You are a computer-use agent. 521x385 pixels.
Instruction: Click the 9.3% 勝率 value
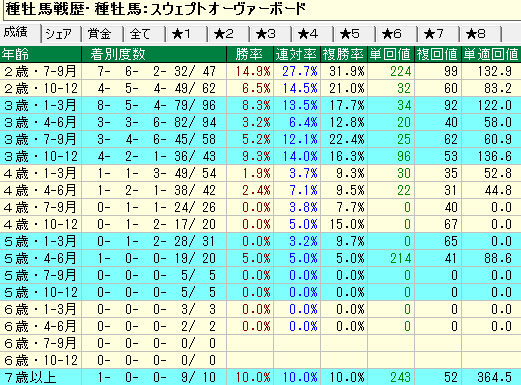pos(256,156)
